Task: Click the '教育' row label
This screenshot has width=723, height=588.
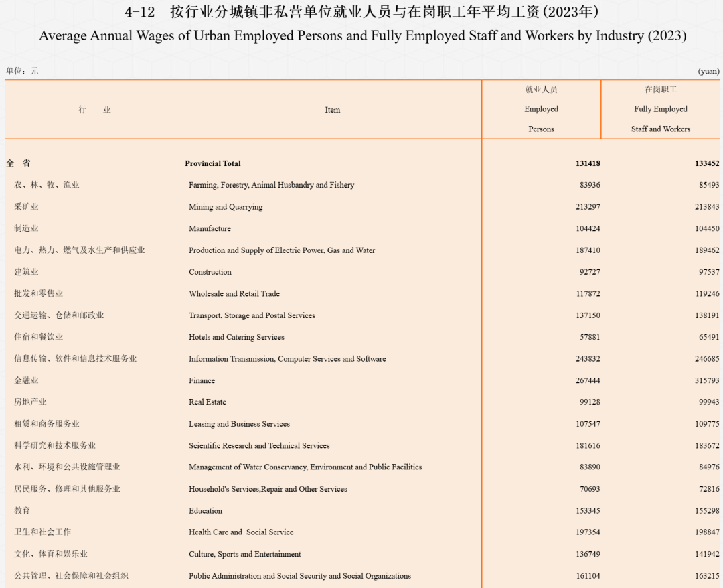Action: point(22,510)
